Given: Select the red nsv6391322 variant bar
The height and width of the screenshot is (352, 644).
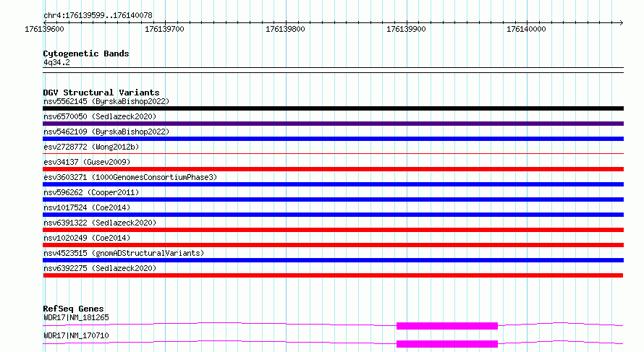Looking at the screenshot, I should pyautogui.click(x=333, y=230).
